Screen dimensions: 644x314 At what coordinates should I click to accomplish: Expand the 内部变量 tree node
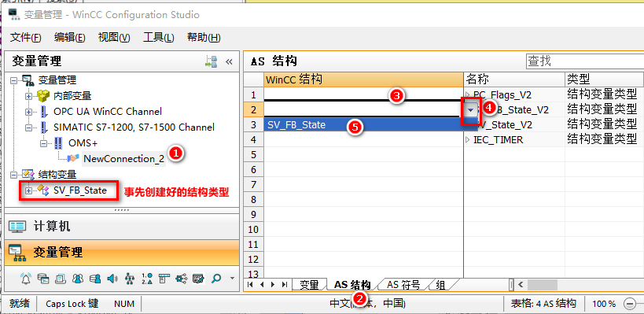(29, 96)
